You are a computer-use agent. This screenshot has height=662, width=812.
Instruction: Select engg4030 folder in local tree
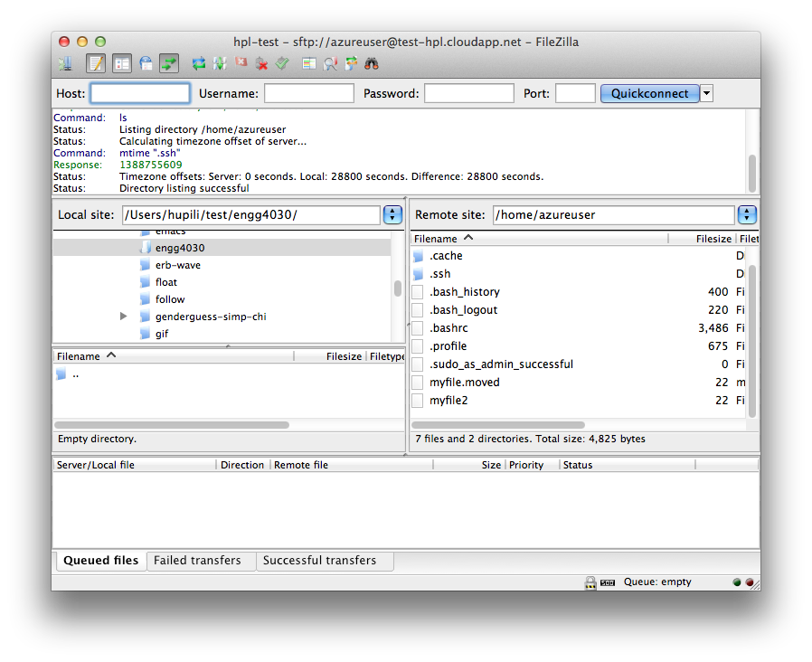click(222, 248)
